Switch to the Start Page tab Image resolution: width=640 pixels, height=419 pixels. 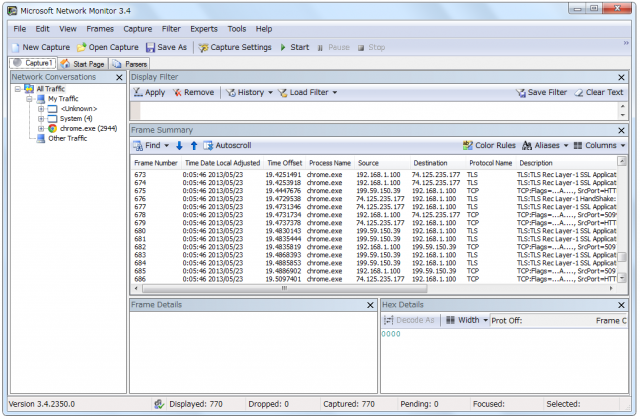click(x=83, y=64)
